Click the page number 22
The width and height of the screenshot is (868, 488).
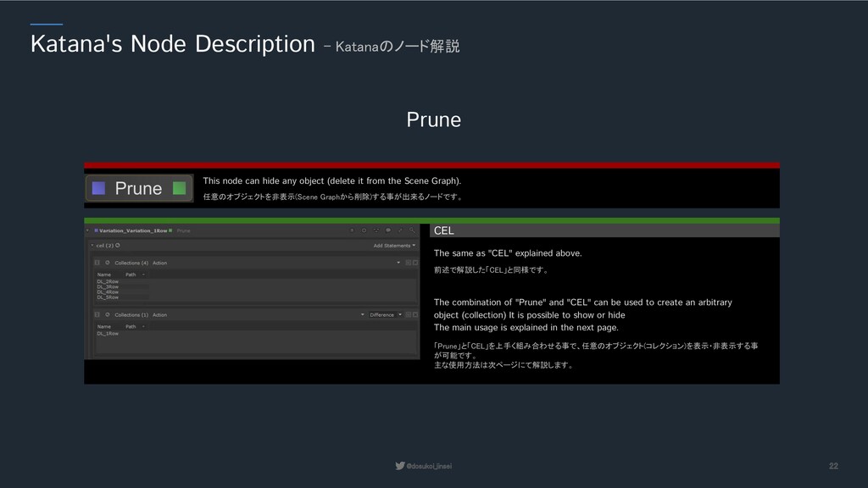(834, 467)
